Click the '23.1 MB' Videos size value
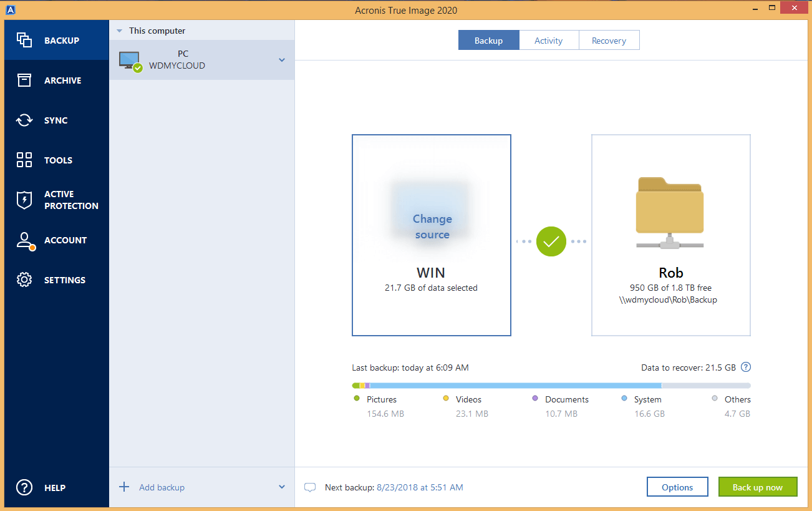This screenshot has height=511, width=812. [472, 414]
